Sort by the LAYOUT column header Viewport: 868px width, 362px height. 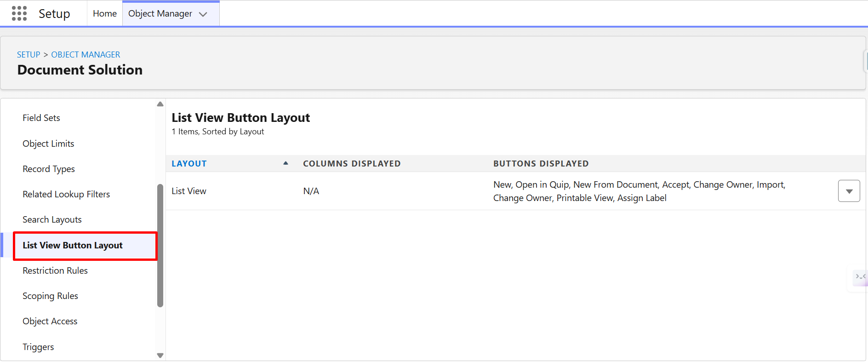tap(189, 164)
